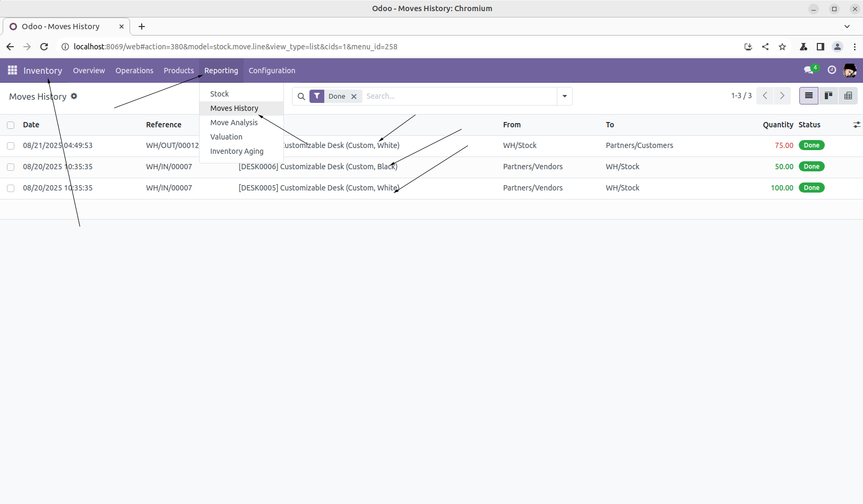Switch to pivot table view
This screenshot has width=863, height=504.
click(x=848, y=96)
